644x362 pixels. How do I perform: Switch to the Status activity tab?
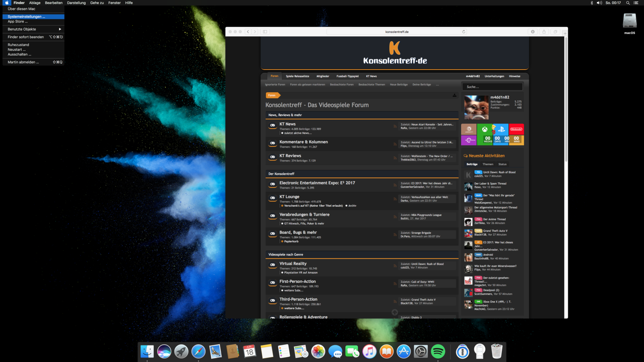click(502, 164)
